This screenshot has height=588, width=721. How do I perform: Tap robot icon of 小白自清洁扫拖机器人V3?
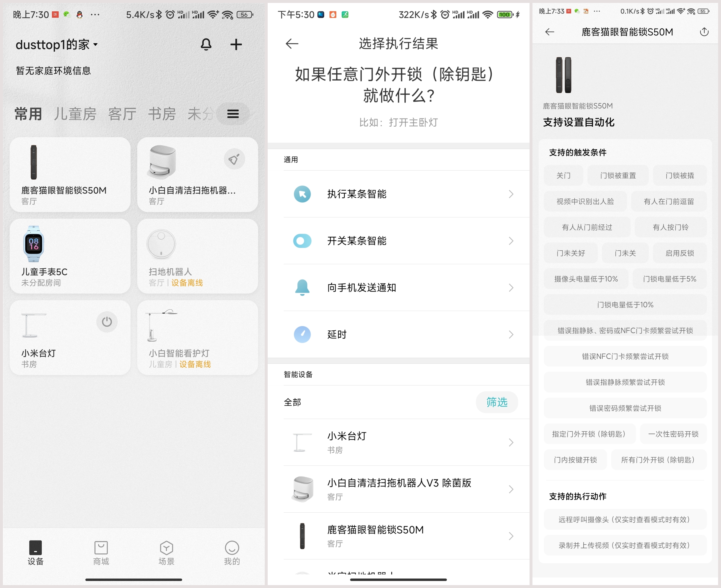pos(302,489)
